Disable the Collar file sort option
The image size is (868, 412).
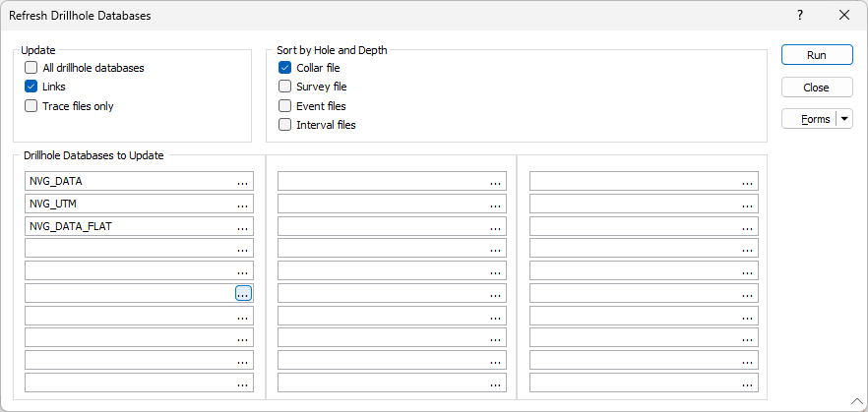[285, 68]
